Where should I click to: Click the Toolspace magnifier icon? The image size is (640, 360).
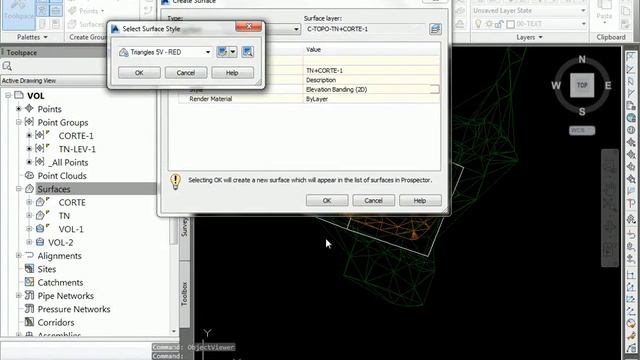7,66
